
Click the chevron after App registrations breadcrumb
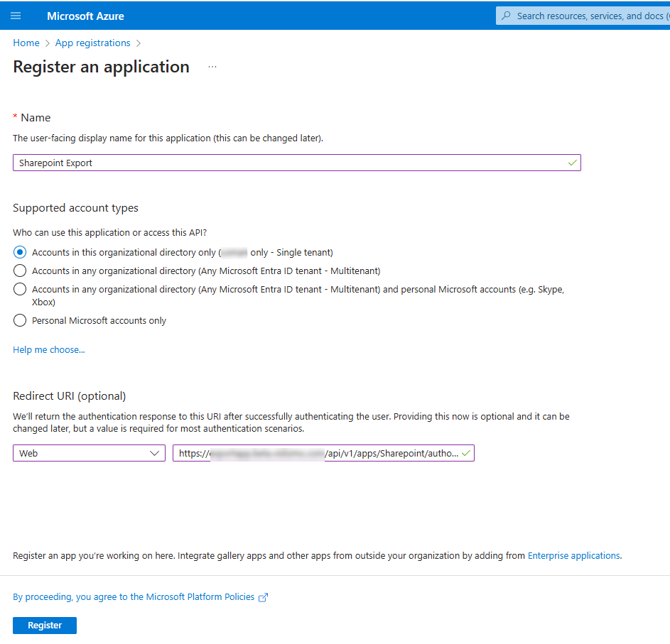[x=139, y=43]
